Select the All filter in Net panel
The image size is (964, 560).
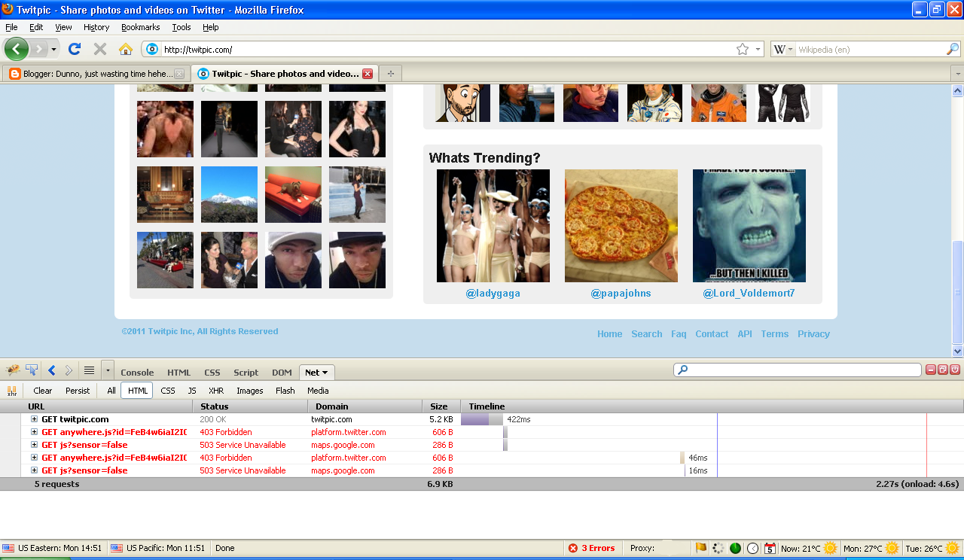[111, 391]
